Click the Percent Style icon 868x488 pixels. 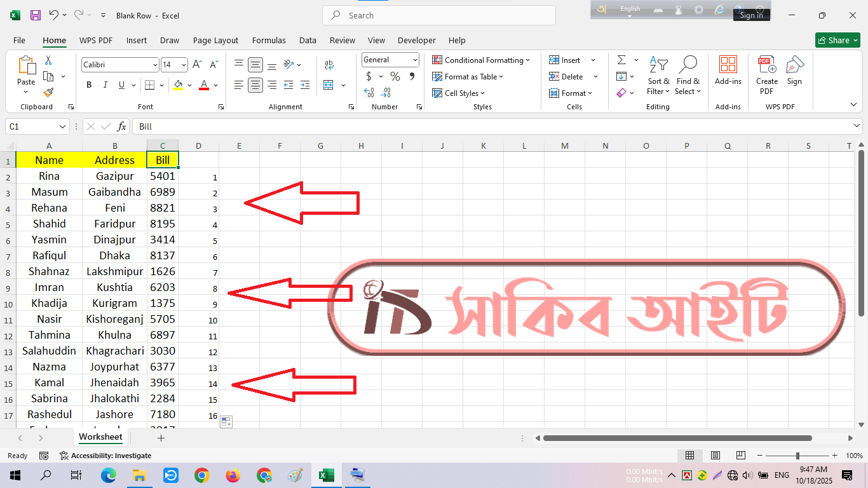pos(395,76)
